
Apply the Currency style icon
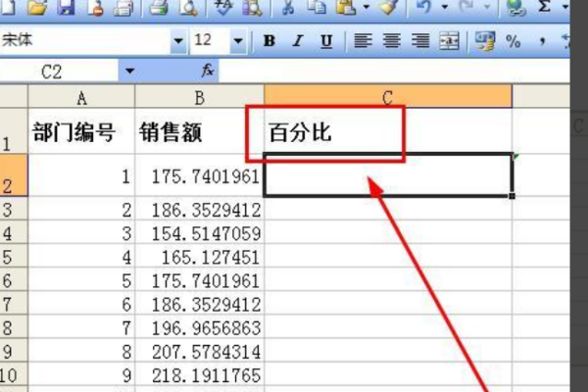pyautogui.click(x=485, y=40)
